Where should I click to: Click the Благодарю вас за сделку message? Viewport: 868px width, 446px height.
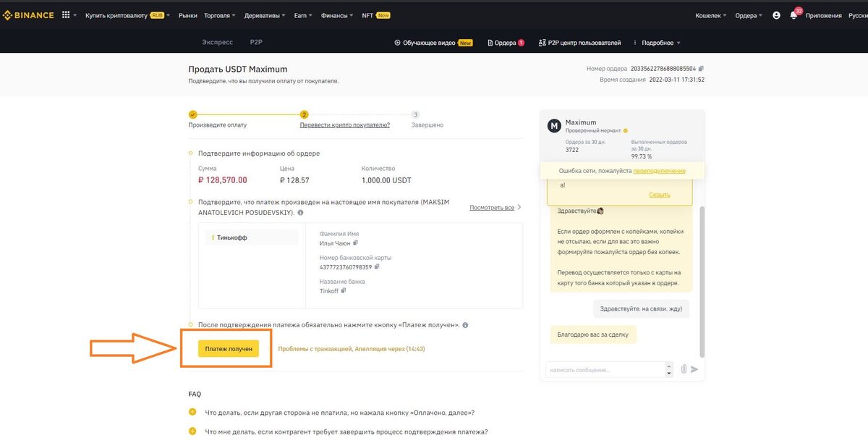[593, 335]
